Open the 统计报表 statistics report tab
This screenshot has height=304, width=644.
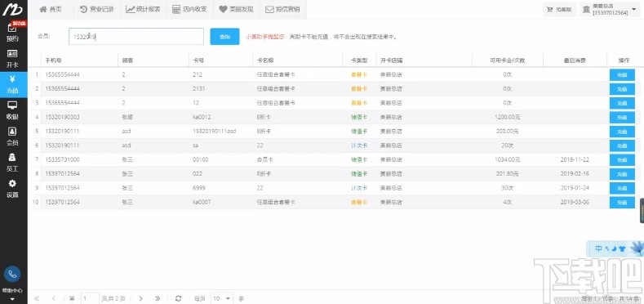[x=144, y=10]
